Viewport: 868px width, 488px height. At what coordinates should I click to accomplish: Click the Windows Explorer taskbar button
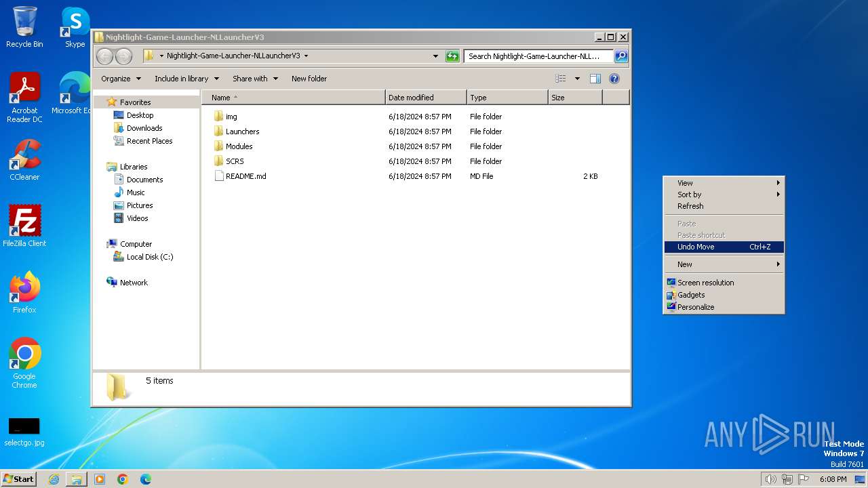click(77, 479)
